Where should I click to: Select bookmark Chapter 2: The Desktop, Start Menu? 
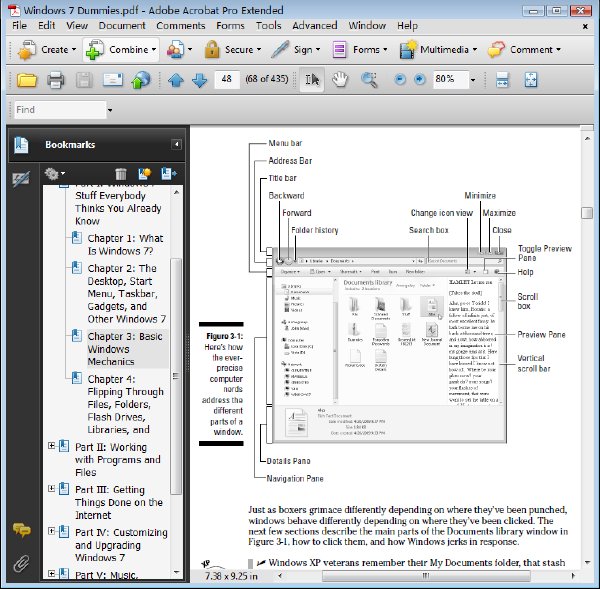127,294
